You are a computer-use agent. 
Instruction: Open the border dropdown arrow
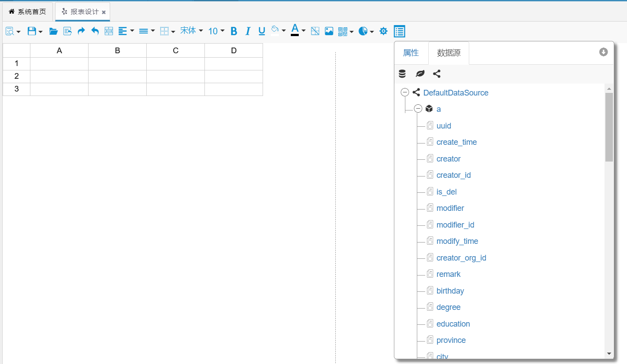point(174,32)
